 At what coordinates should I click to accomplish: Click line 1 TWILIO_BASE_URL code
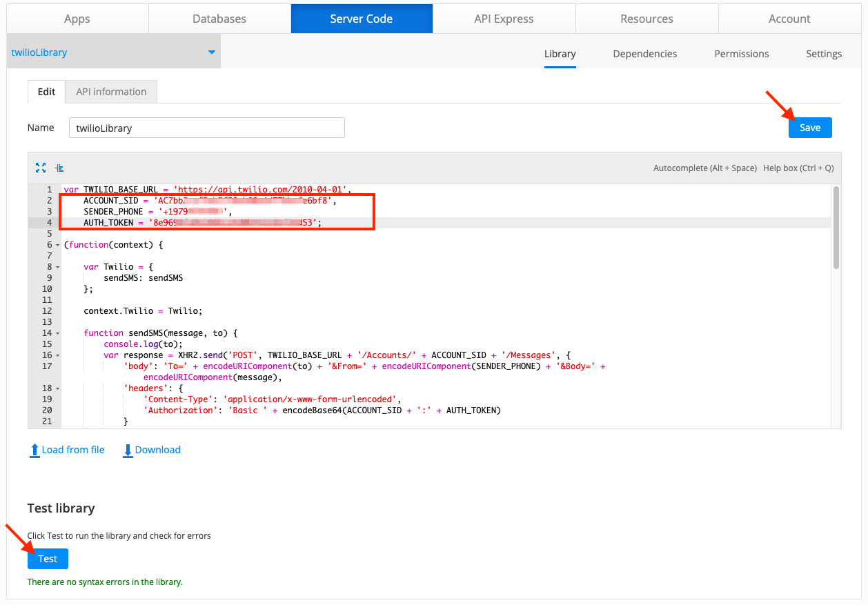(208, 190)
